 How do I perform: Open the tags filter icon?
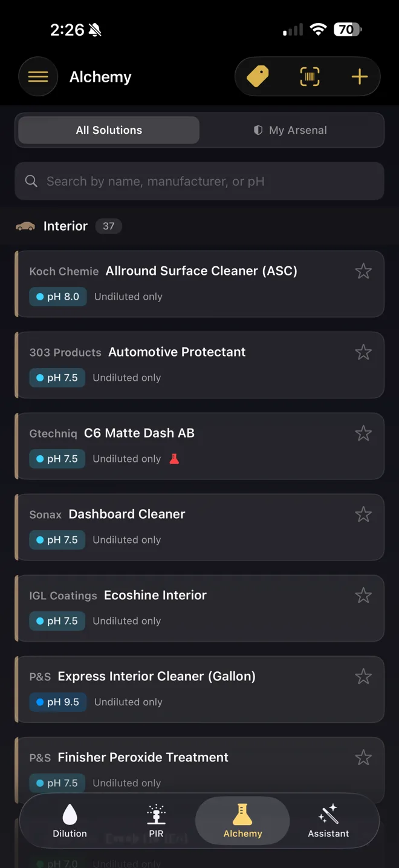[256, 76]
